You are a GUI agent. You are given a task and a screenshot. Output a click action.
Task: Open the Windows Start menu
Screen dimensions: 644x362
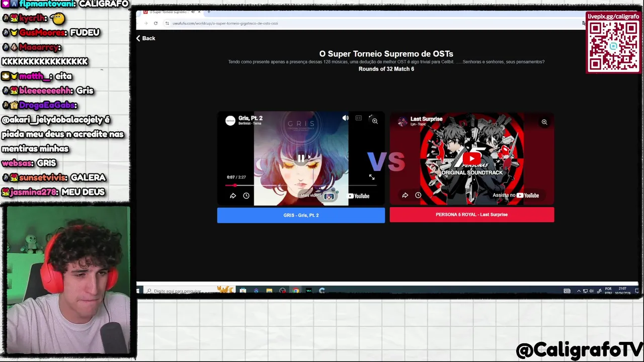[x=138, y=291]
